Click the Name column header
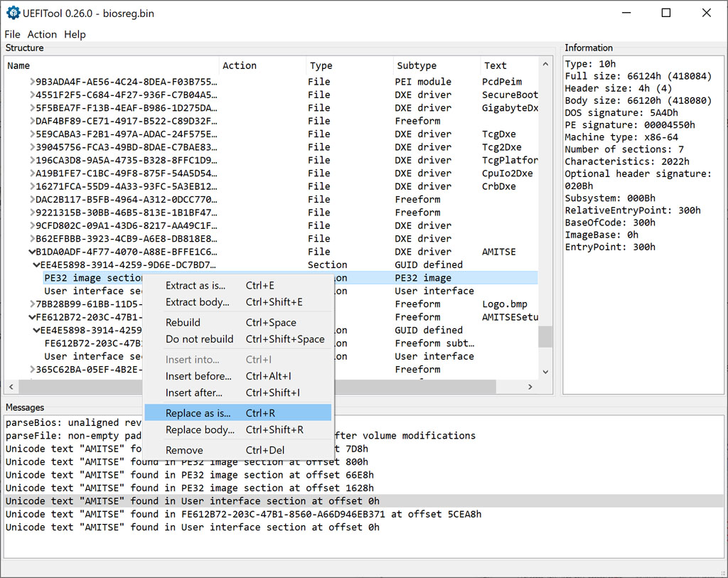This screenshot has width=728, height=578. [x=18, y=65]
